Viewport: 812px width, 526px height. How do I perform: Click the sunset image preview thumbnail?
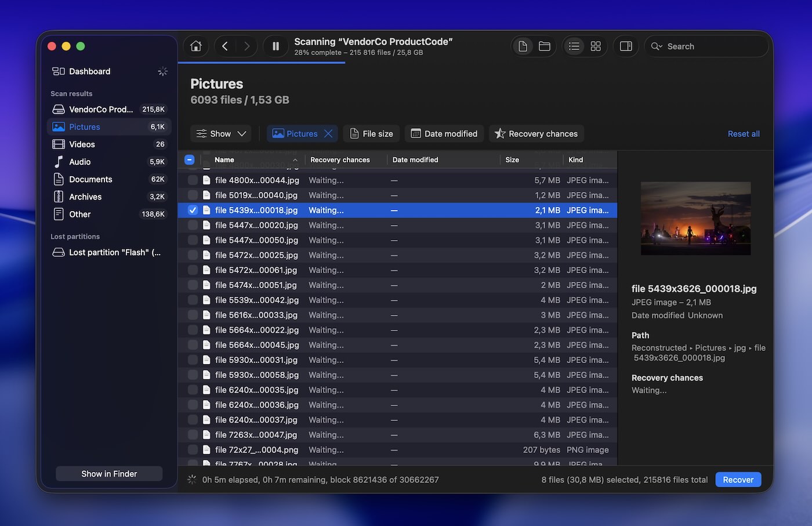coord(695,219)
